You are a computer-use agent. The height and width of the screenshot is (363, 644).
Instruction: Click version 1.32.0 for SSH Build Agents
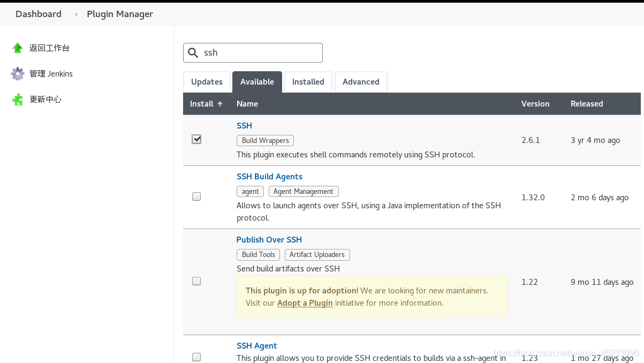tap(533, 198)
